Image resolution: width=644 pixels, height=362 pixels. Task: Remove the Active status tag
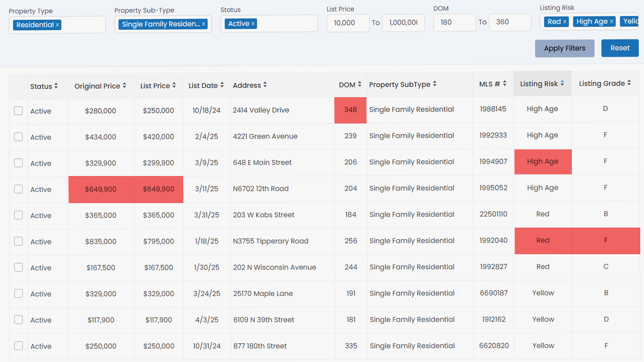[x=253, y=24]
